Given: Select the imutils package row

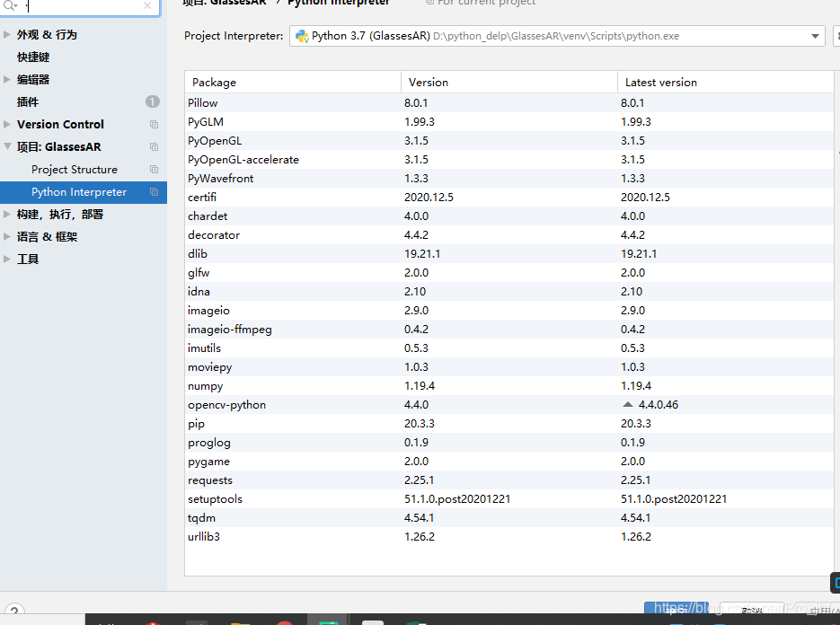Looking at the screenshot, I should click(509, 348).
